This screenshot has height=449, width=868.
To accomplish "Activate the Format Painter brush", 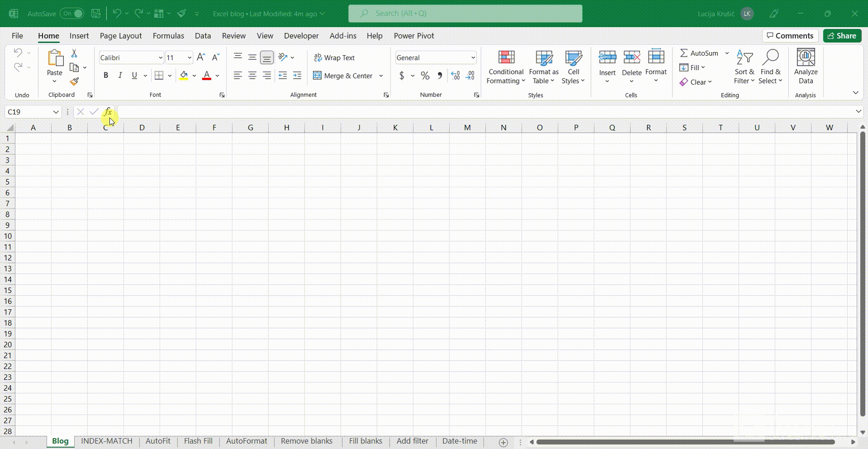I will click(74, 81).
